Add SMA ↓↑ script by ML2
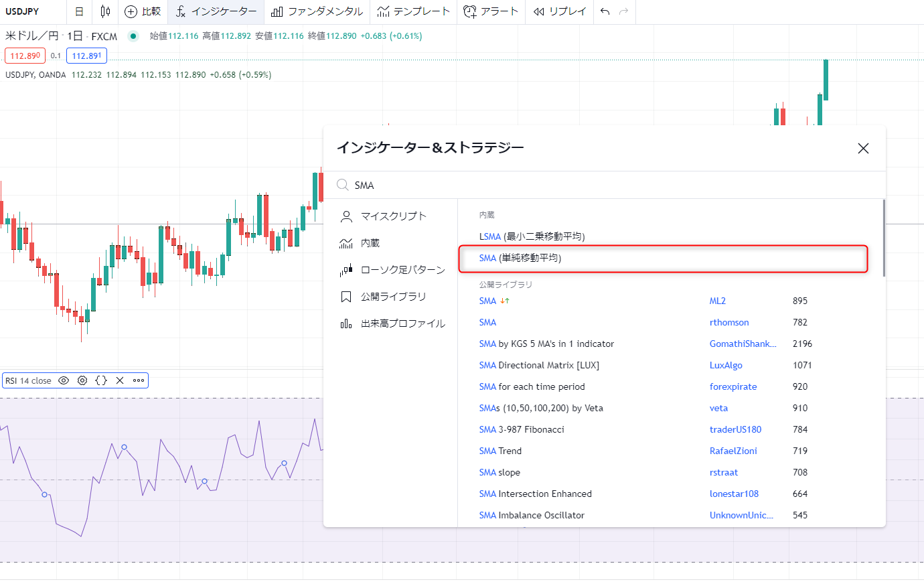The height and width of the screenshot is (582, 924). (494, 301)
